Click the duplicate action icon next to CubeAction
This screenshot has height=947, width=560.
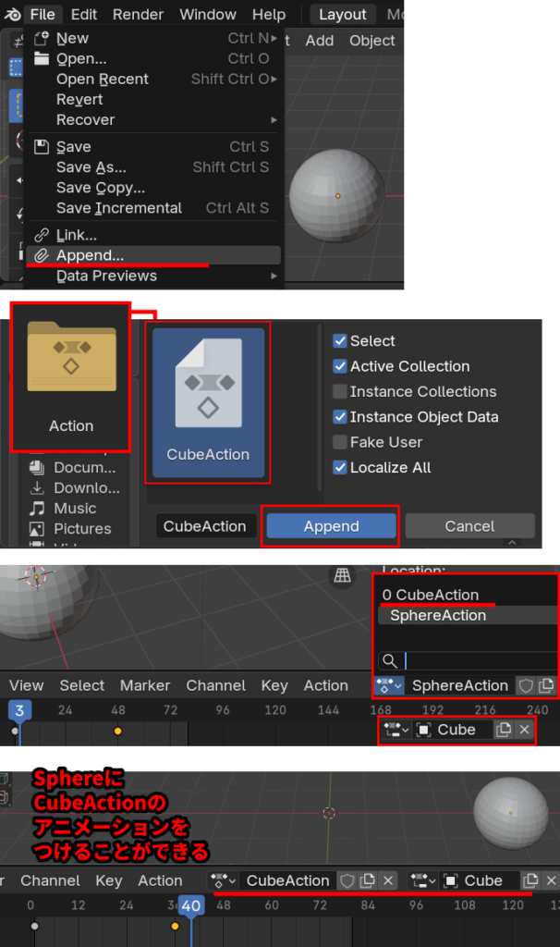[x=368, y=880]
